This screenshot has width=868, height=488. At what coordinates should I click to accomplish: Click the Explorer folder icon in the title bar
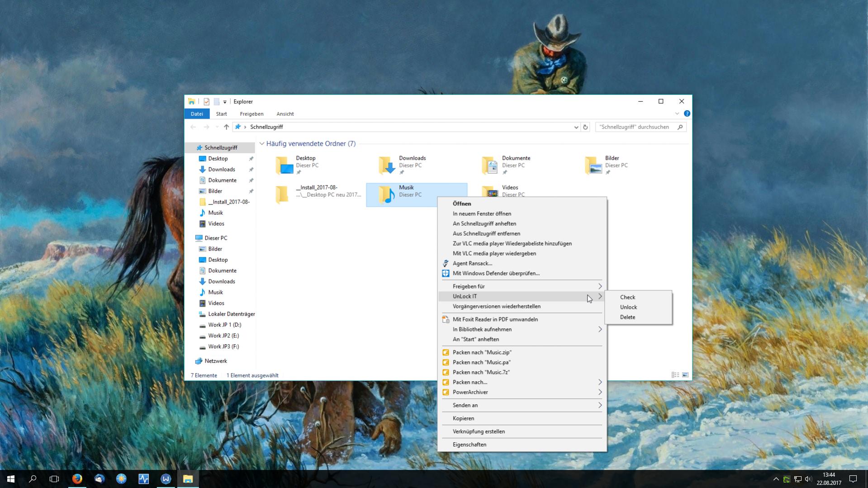click(192, 102)
